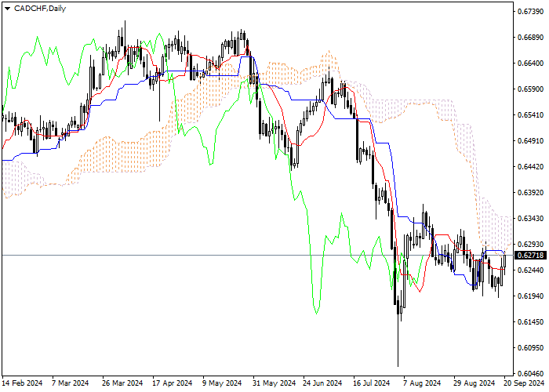Click the 7 Aug 2024 date label
549x392 pixels.
422,383
